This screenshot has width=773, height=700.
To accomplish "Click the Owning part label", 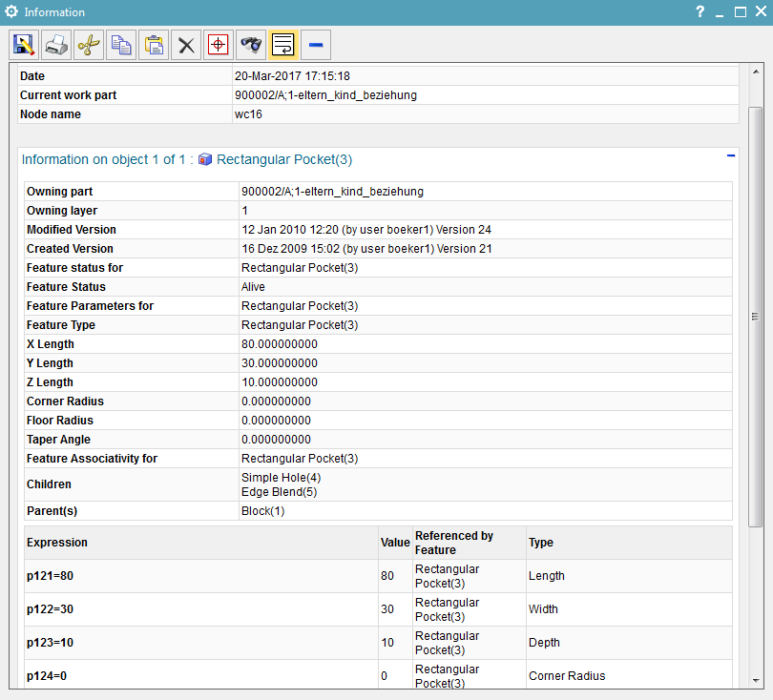I will tap(60, 192).
